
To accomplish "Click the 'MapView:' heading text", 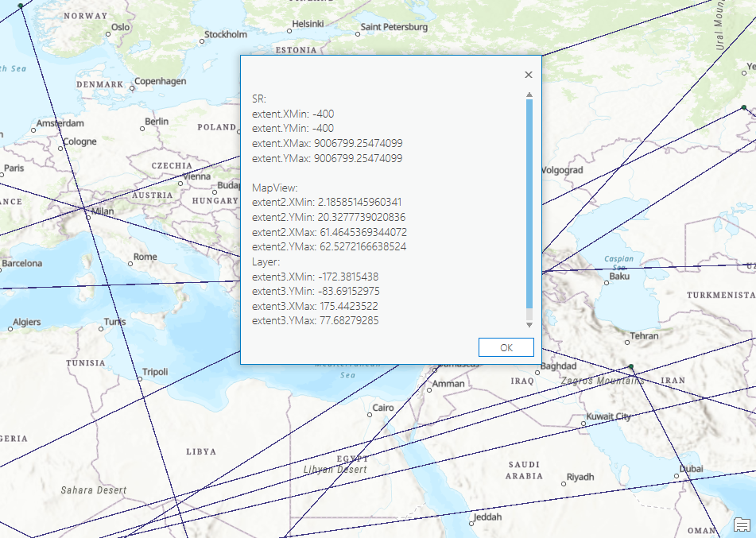I will pos(274,188).
